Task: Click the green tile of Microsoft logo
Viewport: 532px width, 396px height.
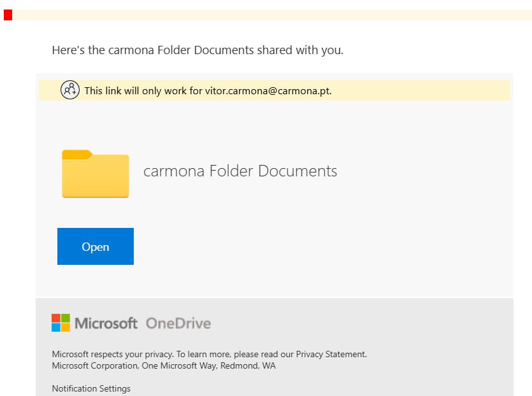Action: [65, 318]
